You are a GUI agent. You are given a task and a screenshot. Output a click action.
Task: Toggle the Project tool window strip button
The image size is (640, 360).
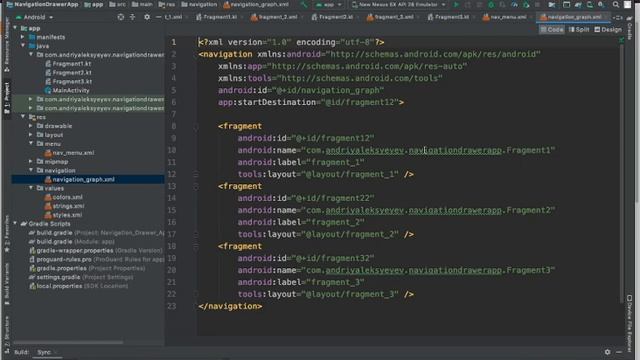7,98
